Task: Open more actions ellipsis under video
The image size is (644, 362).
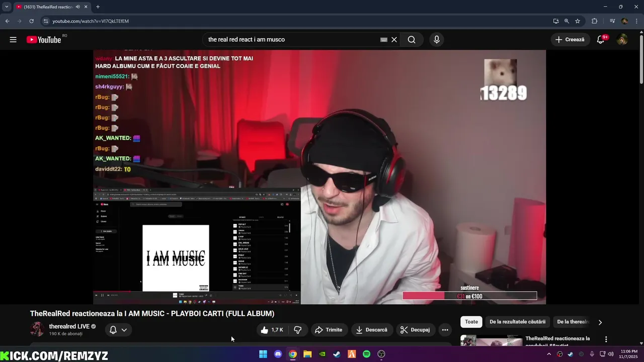Action: 445,330
